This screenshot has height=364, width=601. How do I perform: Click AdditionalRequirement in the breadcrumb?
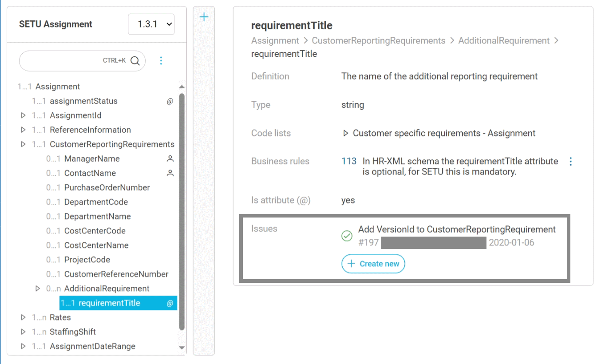click(504, 41)
